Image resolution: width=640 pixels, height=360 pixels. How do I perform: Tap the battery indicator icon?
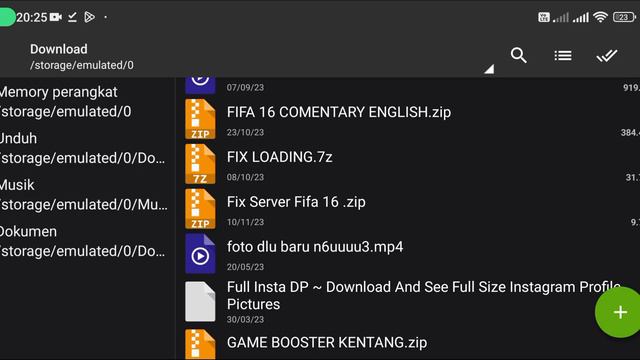[x=624, y=17]
